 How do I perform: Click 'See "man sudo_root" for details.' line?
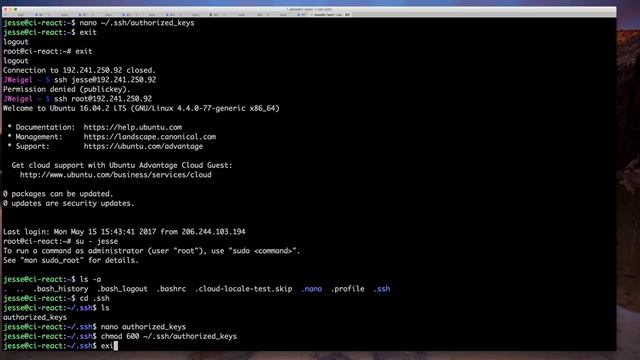pyautogui.click(x=71, y=260)
